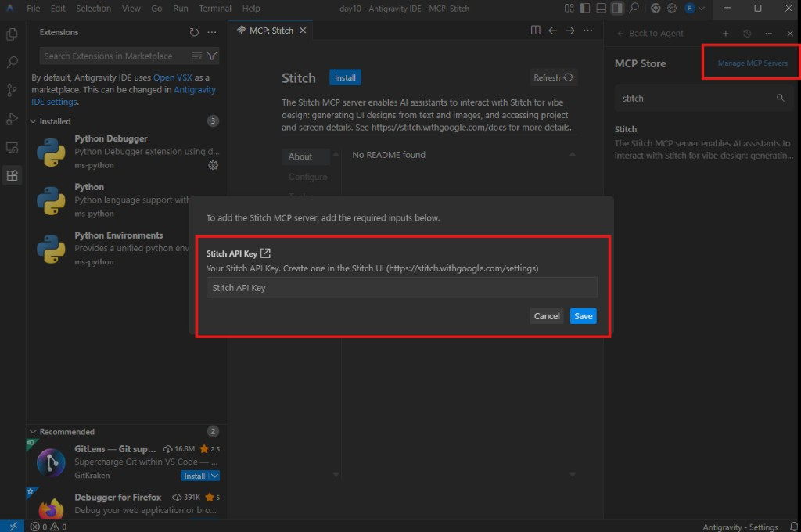
Task: Start new conversation with plus icon
Action: (x=725, y=33)
